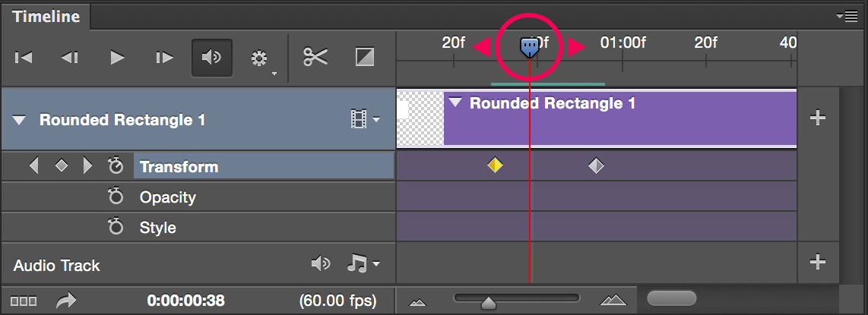Mute the Audio Track speaker icon

pyautogui.click(x=321, y=264)
